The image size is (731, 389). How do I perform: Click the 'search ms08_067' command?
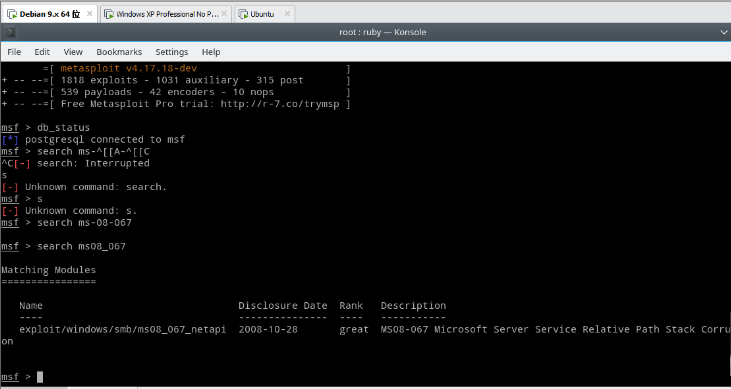click(x=82, y=246)
